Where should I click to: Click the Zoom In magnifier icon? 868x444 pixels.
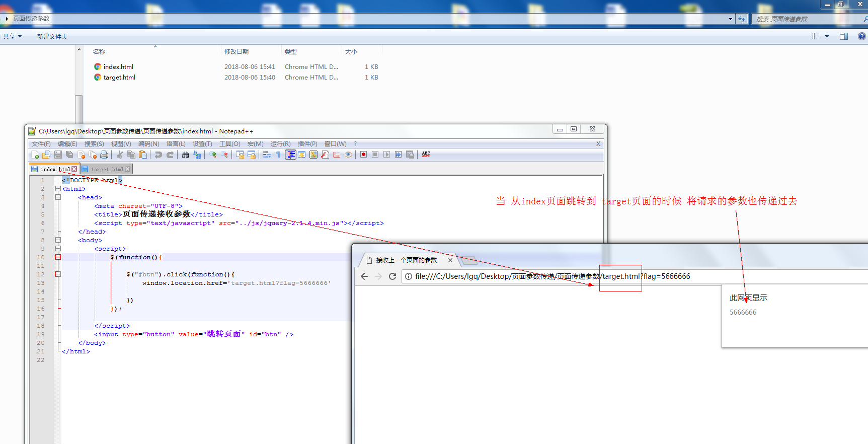click(213, 155)
